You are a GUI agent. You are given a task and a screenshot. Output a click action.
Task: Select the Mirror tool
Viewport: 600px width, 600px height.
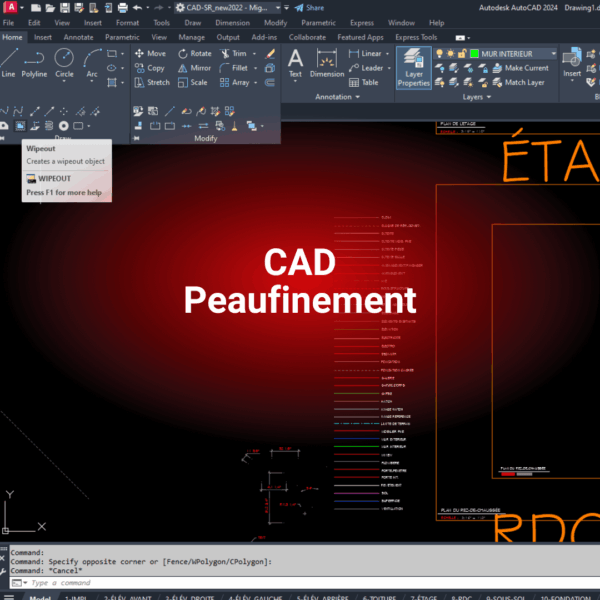(193, 68)
